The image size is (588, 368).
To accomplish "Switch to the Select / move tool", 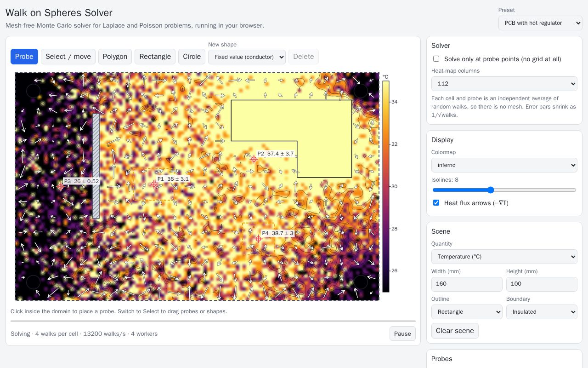I will 68,57.
